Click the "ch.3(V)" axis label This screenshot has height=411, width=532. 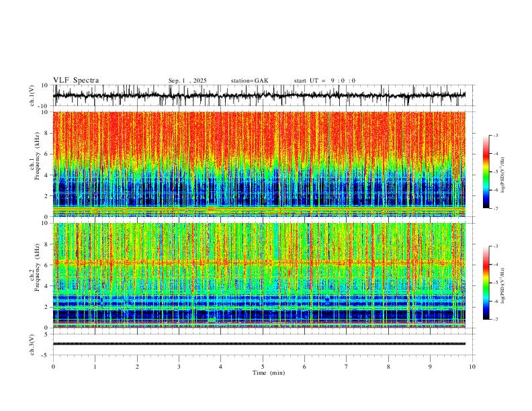coord(32,345)
